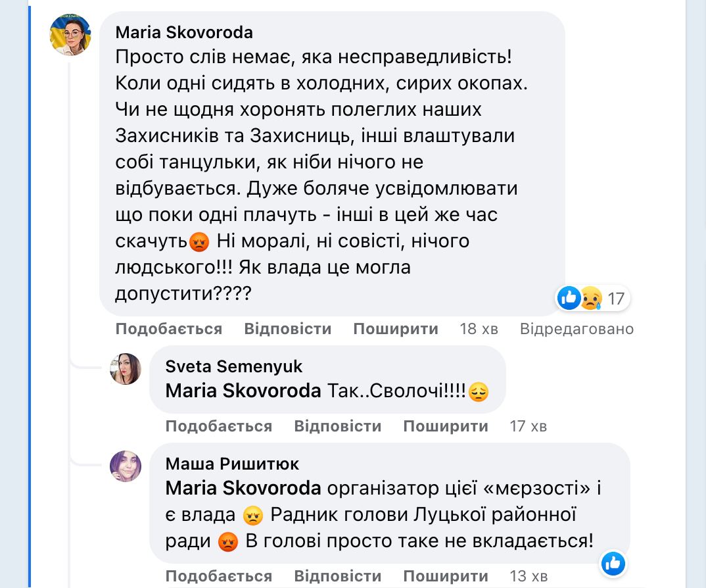Share Sveta Semenyuk's reply
706x588 pixels.
[446, 426]
